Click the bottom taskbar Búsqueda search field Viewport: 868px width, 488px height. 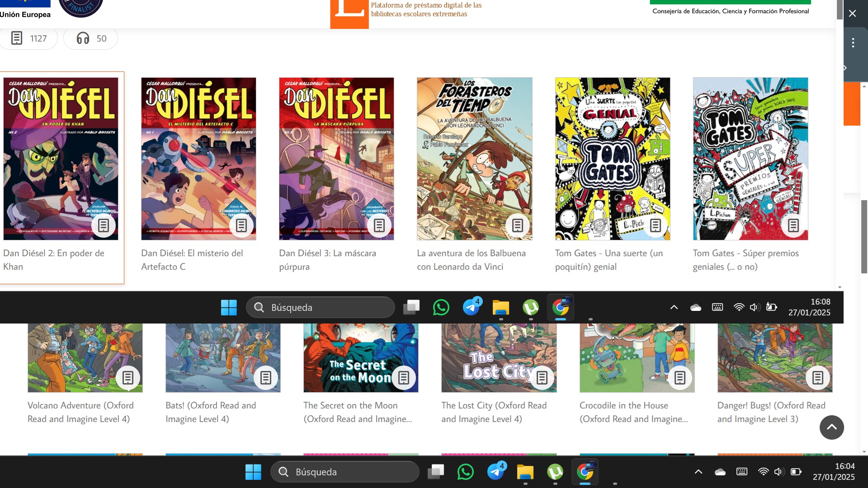point(344,472)
